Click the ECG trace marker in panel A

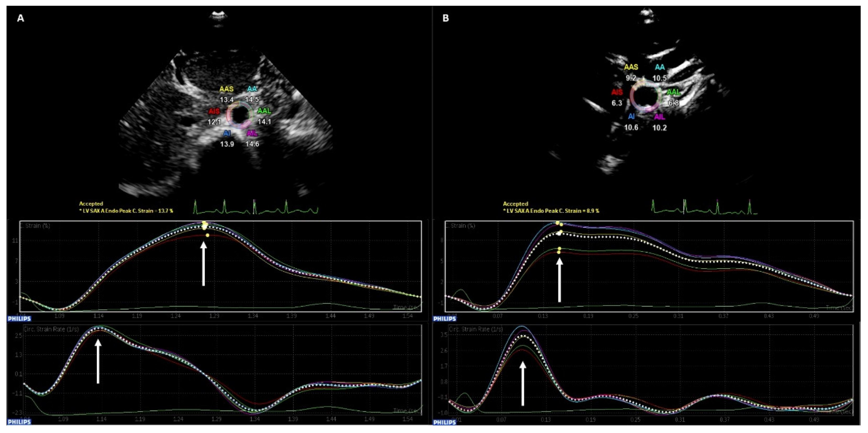tap(254, 206)
